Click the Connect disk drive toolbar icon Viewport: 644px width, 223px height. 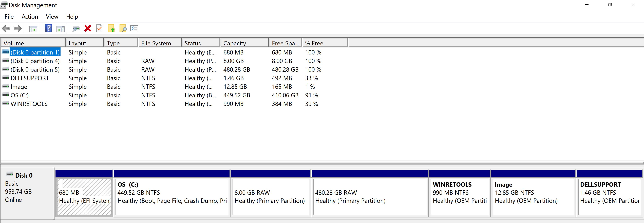tap(75, 29)
